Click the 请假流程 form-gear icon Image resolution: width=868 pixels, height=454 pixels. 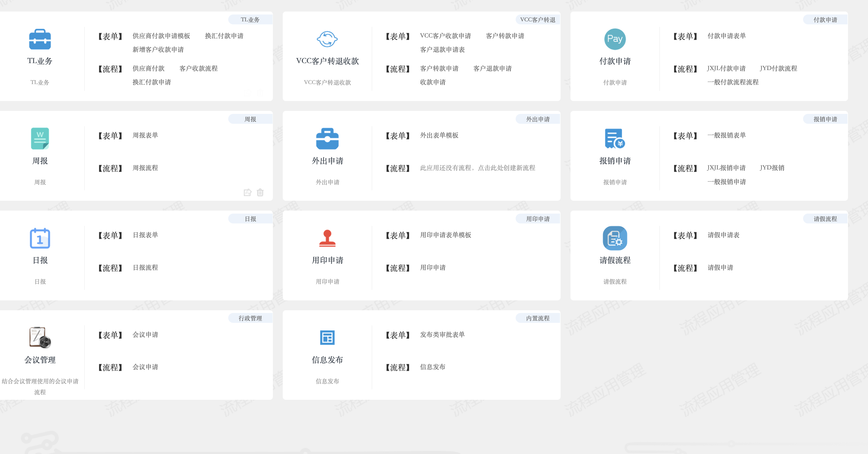615,238
